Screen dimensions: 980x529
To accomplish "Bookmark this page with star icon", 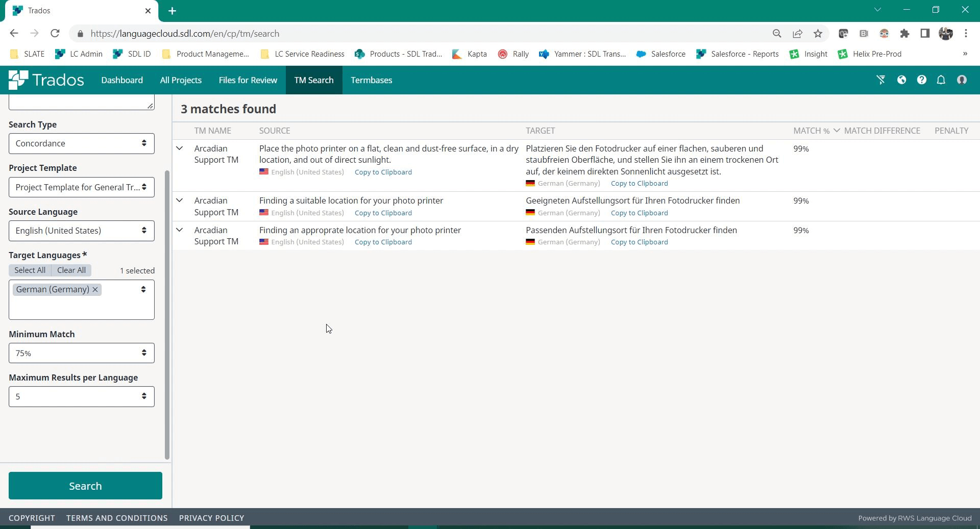I will coord(818,34).
